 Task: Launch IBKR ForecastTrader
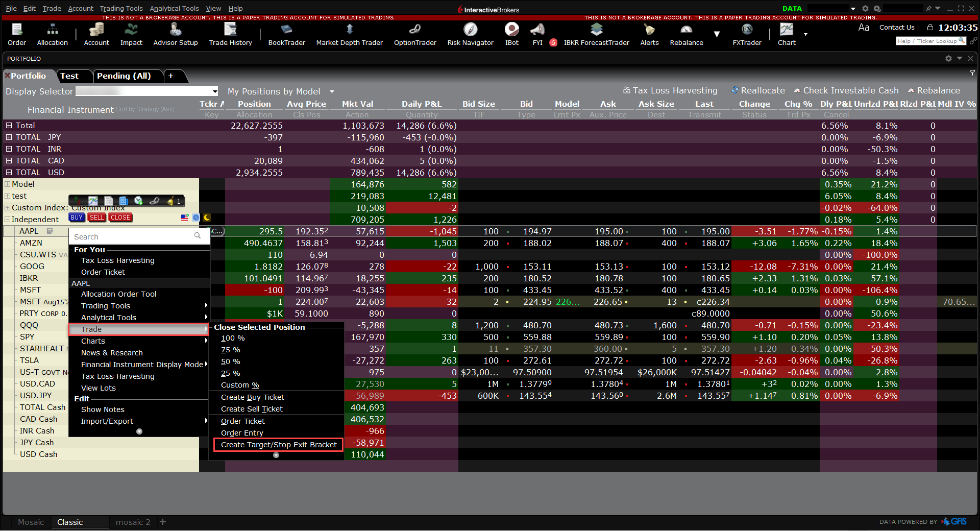596,35
